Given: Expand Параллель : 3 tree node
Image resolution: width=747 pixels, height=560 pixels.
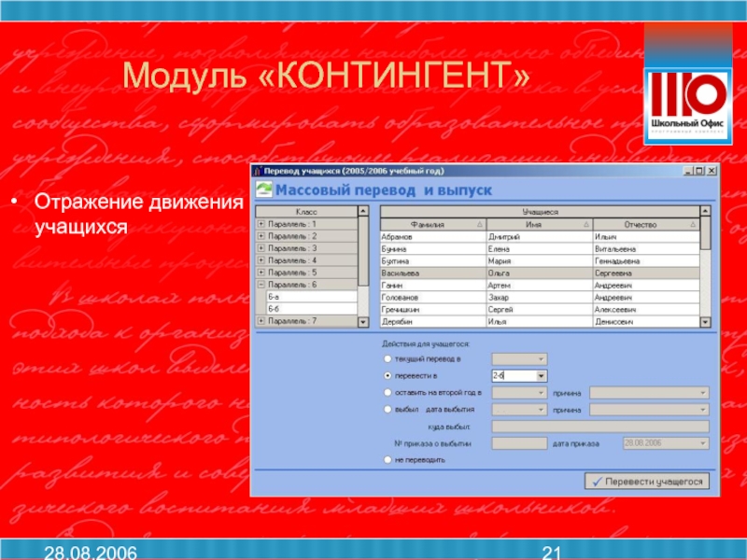Looking at the screenshot, I should coord(261,248).
